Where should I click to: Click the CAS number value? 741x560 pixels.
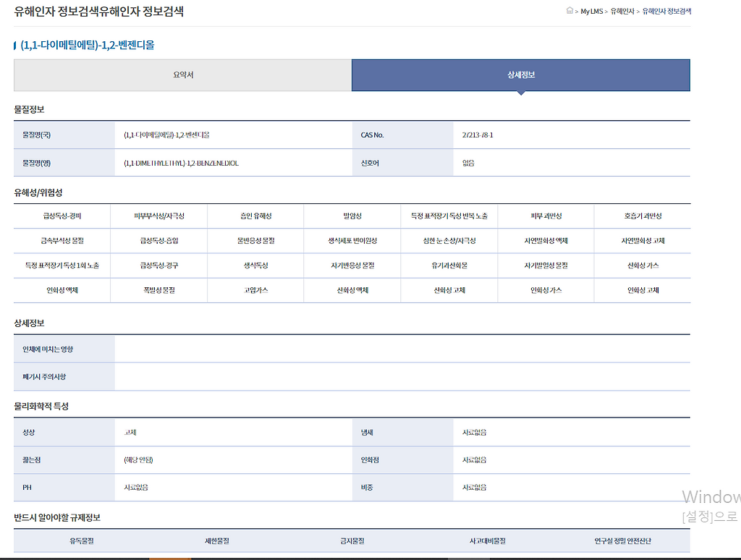pyautogui.click(x=478, y=135)
